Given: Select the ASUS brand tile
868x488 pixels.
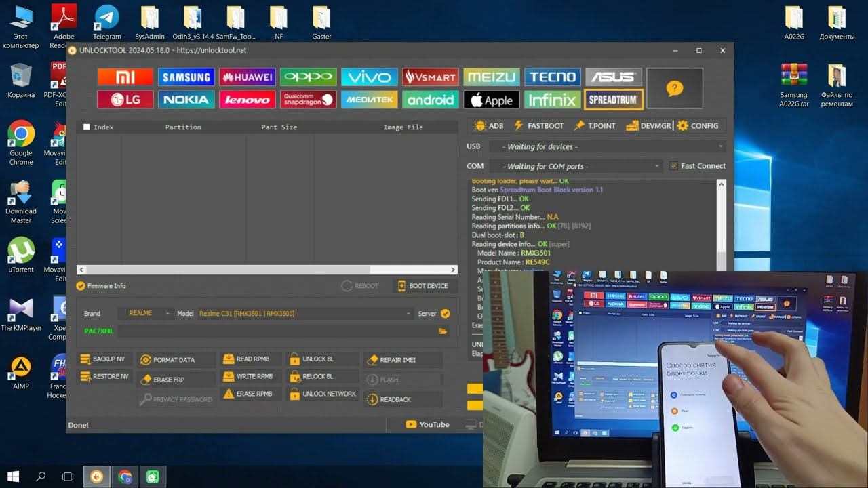Looking at the screenshot, I should click(x=613, y=77).
